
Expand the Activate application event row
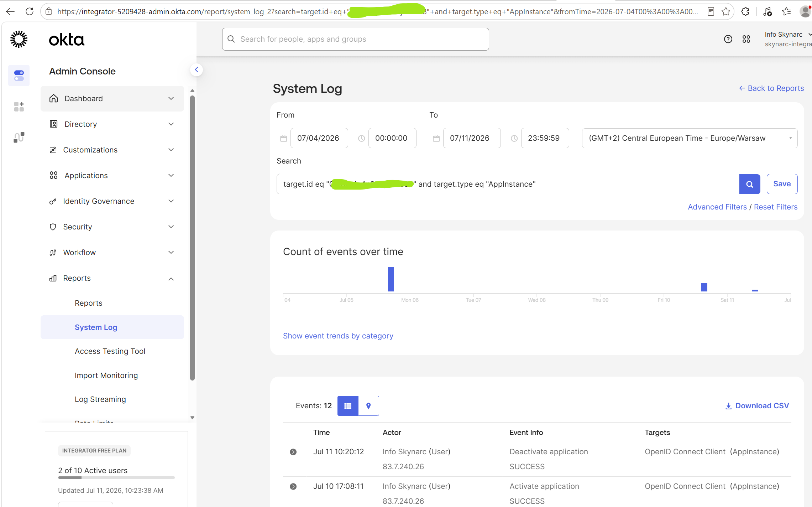point(293,487)
